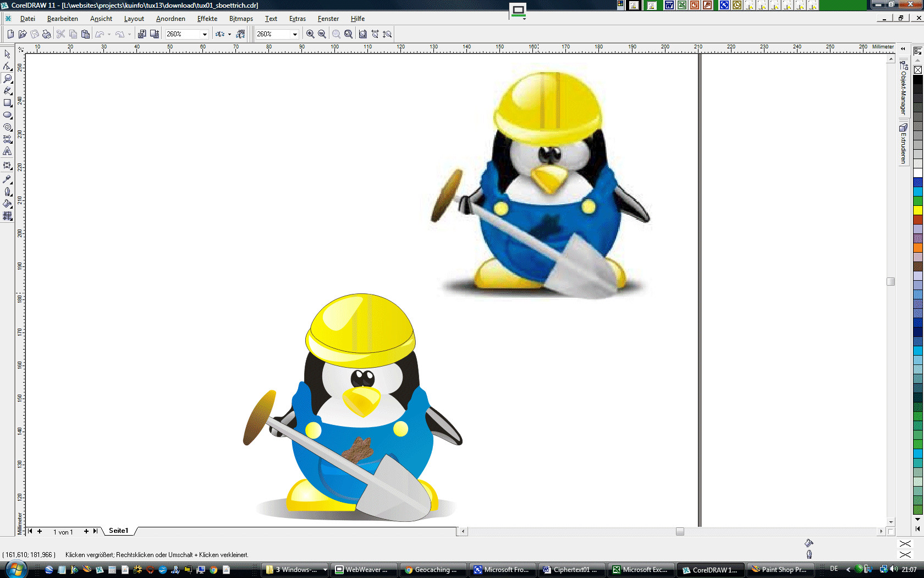Select the Interactive Blend tool
This screenshot has height=578, width=924.
(x=7, y=165)
